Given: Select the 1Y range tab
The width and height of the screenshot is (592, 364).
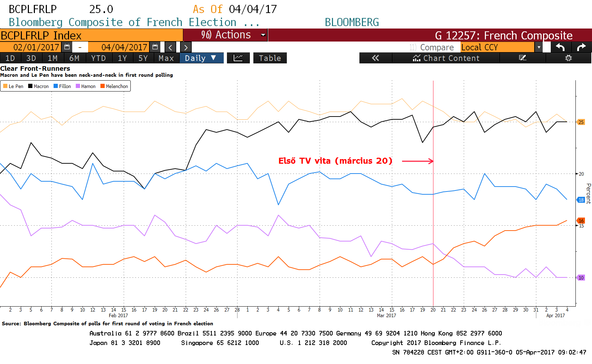Looking at the screenshot, I should click(122, 58).
